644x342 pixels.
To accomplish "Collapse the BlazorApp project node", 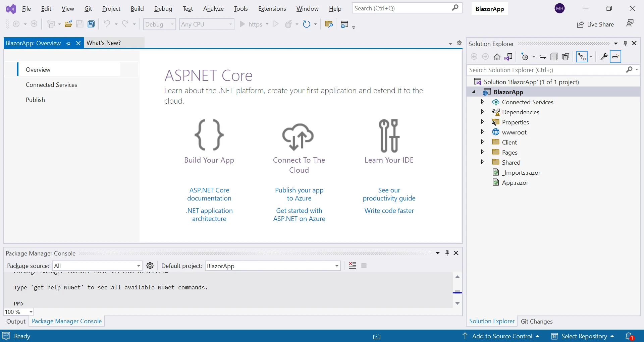I will 474,92.
